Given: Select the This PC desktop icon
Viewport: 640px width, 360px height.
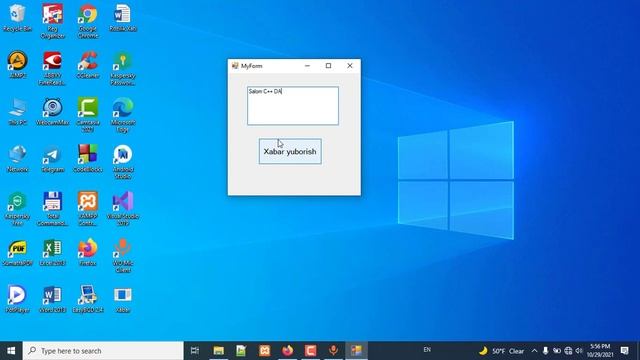Looking at the screenshot, I should pyautogui.click(x=17, y=111).
